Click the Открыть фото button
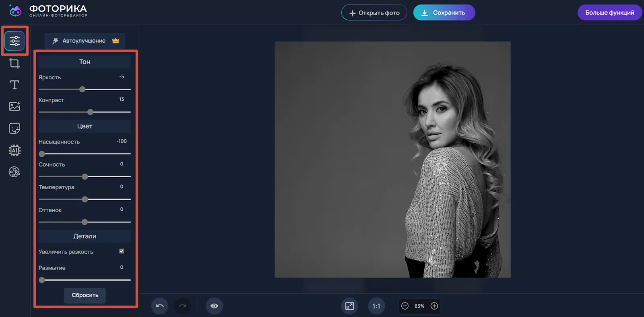Screen dimensions: 644x317 pyautogui.click(x=374, y=12)
